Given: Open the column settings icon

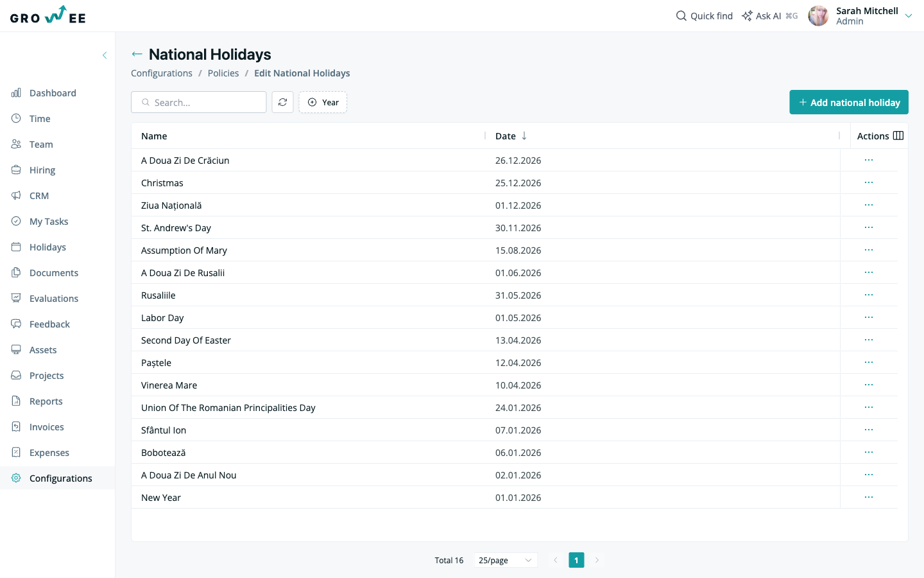Looking at the screenshot, I should coord(898,136).
